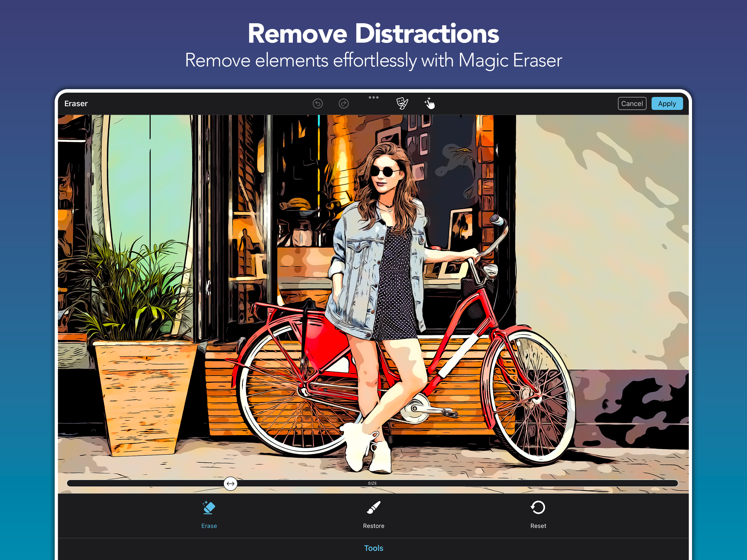The width and height of the screenshot is (747, 560).
Task: Select the Erase tool
Action: pyautogui.click(x=209, y=515)
